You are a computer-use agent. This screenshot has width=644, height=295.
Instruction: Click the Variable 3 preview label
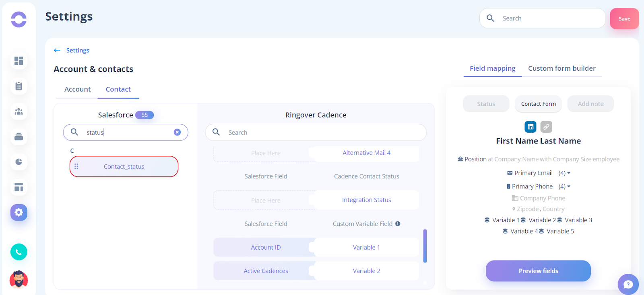click(578, 220)
